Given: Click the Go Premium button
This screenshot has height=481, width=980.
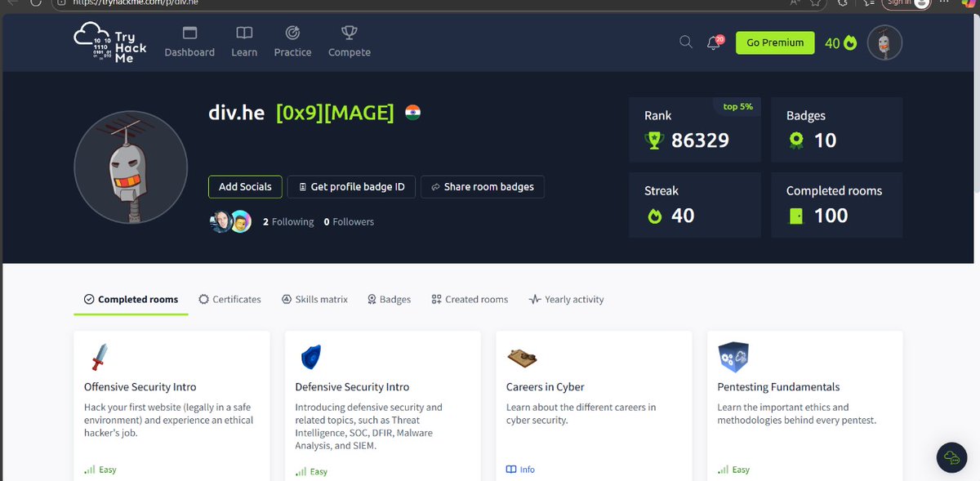Looking at the screenshot, I should (x=774, y=42).
